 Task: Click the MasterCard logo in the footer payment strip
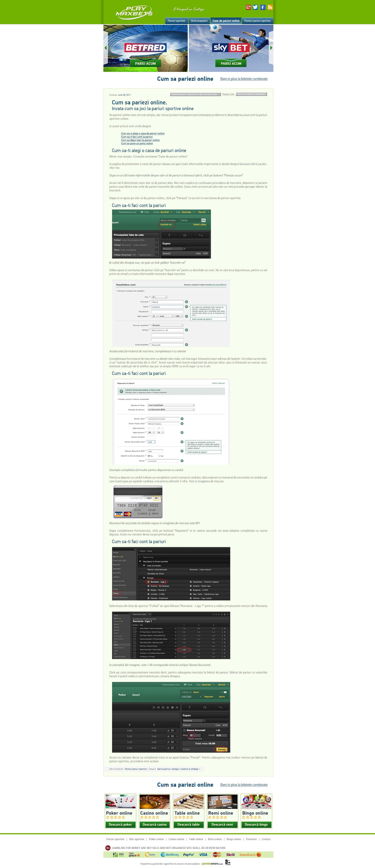217,855
